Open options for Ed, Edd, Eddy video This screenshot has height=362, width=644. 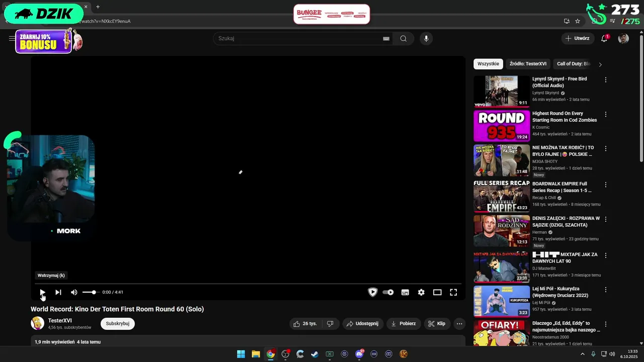click(606, 324)
